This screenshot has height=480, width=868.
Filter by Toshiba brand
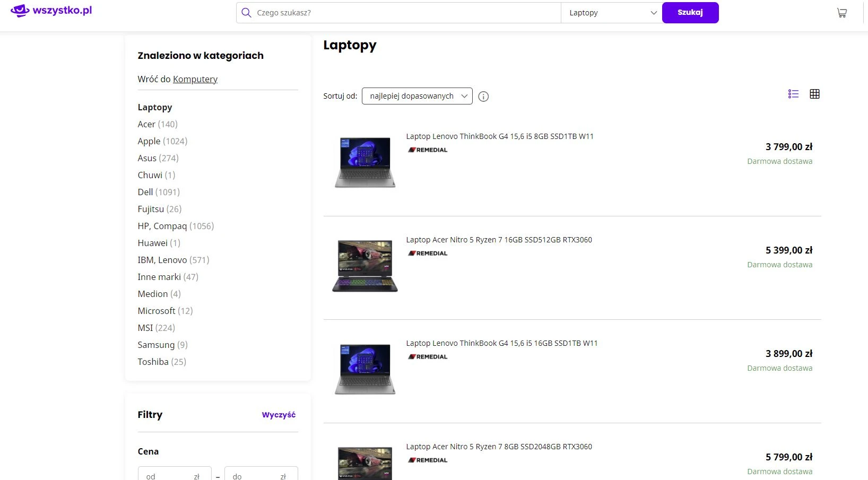[162, 362]
